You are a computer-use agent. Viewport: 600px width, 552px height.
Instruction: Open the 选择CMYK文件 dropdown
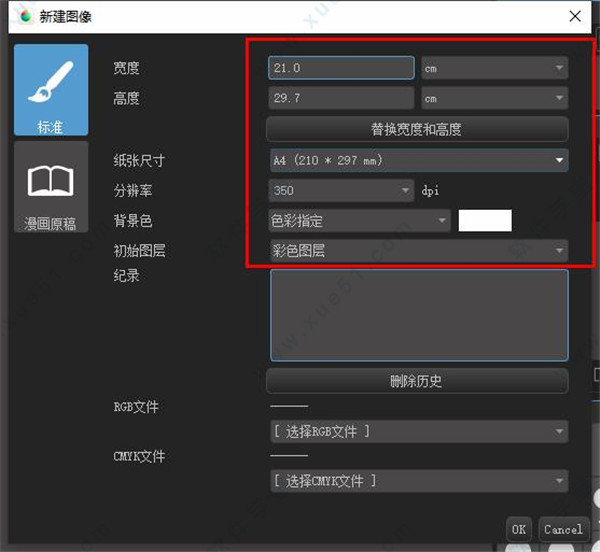click(x=419, y=481)
